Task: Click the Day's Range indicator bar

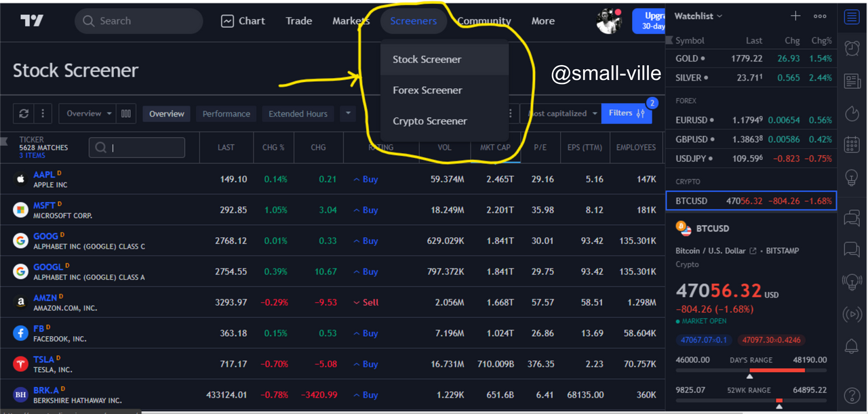Action: click(x=751, y=371)
